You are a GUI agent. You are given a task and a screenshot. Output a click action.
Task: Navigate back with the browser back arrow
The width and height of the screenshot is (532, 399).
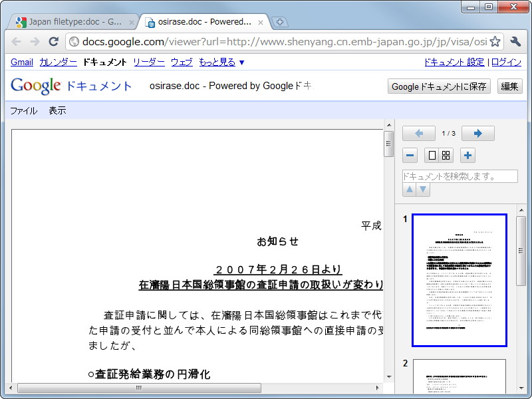[17, 41]
